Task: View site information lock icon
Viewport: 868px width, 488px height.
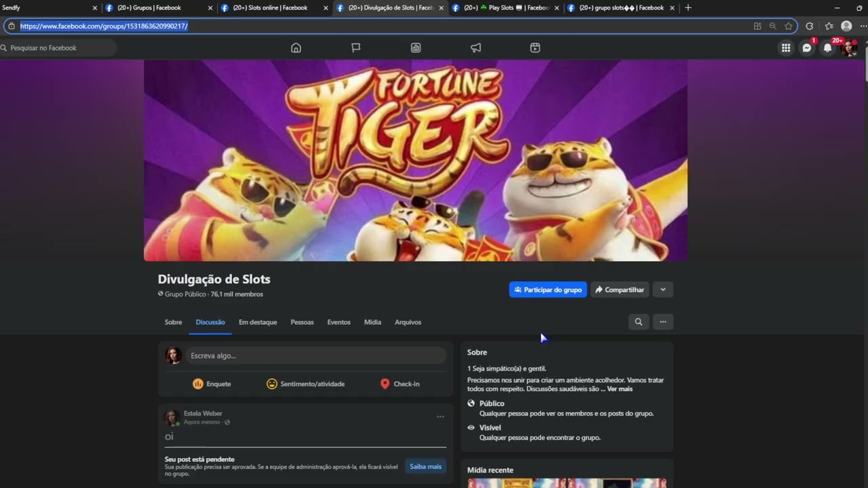Action: tap(11, 26)
